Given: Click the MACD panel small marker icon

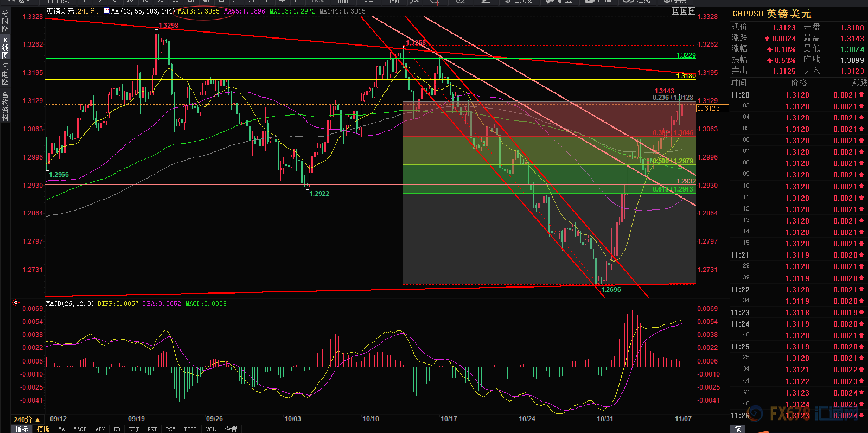Looking at the screenshot, I should (16, 303).
